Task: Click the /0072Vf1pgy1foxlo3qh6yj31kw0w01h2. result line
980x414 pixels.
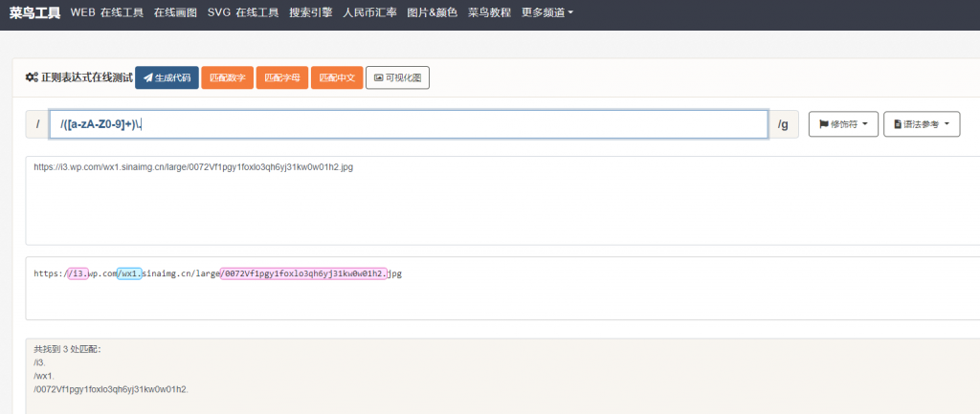Action: (111, 390)
